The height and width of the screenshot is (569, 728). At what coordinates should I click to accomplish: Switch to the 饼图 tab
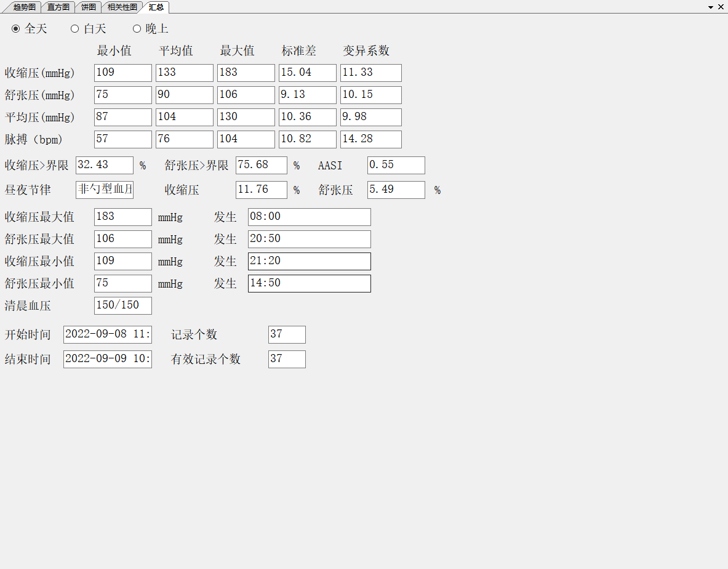pyautogui.click(x=89, y=7)
